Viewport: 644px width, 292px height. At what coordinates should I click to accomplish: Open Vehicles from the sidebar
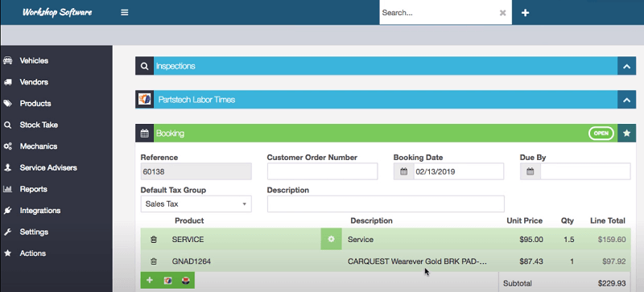point(34,61)
